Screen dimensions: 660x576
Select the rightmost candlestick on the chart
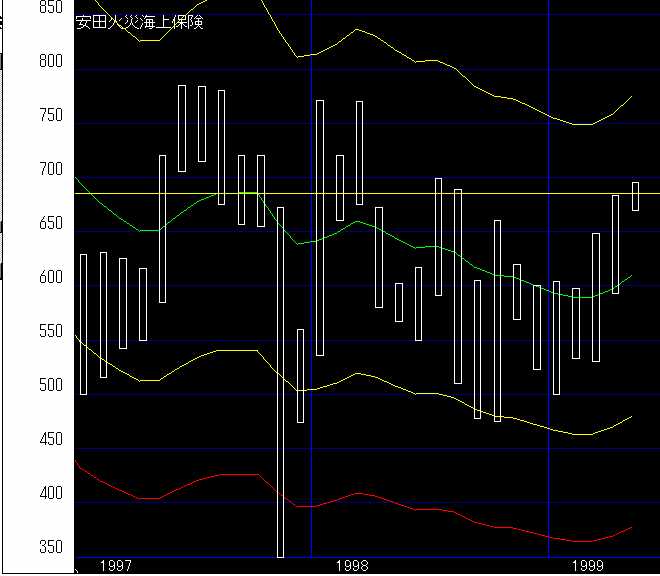635,196
